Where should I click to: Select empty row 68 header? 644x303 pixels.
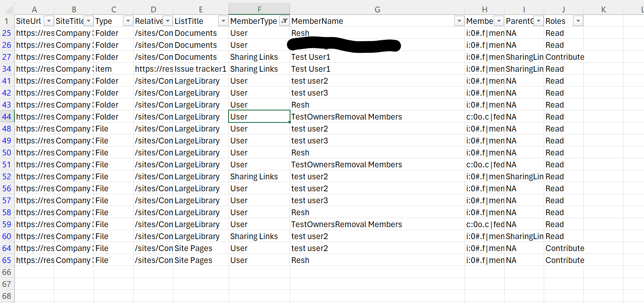[7, 296]
